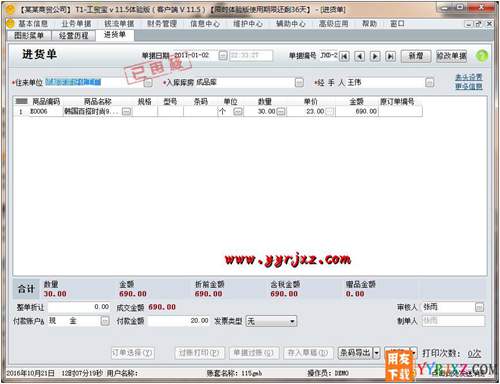Open lookup button for 经手人

click(430, 82)
